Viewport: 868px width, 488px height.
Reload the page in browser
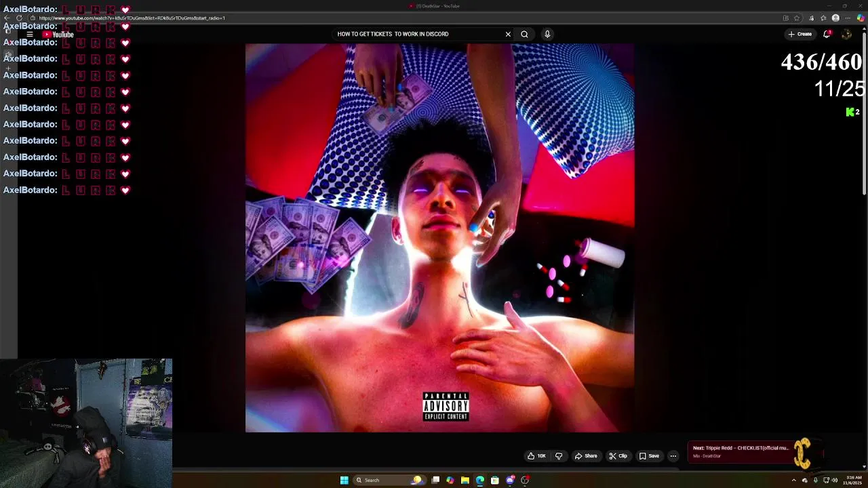(x=19, y=18)
